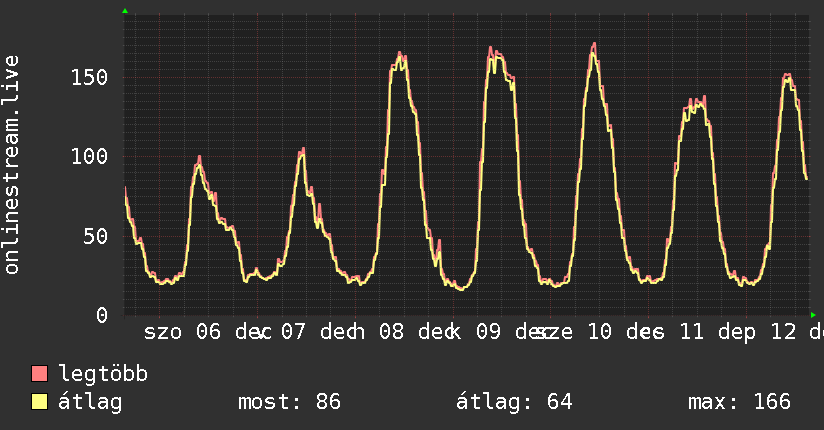
Task: Click the '12' date label on x-axis
Action: tap(784, 332)
